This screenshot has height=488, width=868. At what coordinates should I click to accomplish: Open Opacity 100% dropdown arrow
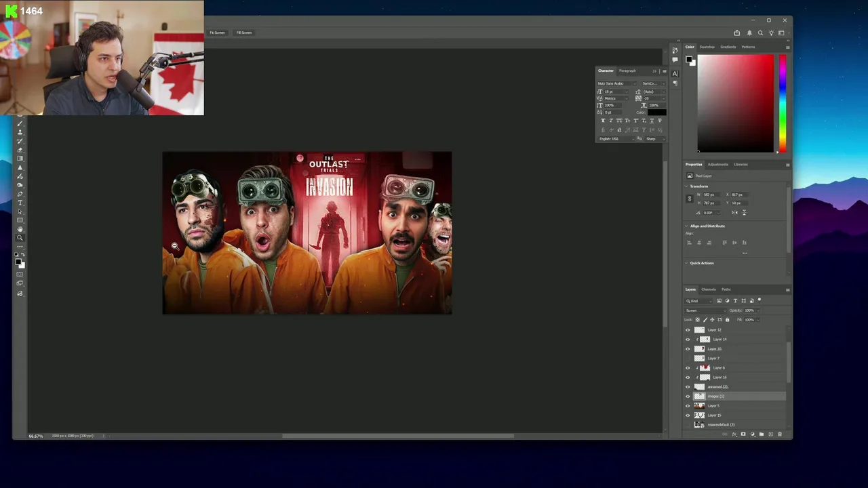coord(758,310)
